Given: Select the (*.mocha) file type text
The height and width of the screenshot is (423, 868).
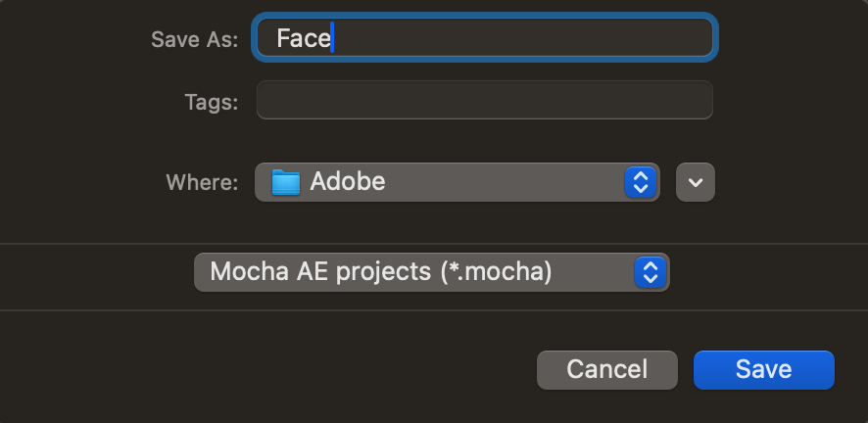Looking at the screenshot, I should click(x=496, y=271).
